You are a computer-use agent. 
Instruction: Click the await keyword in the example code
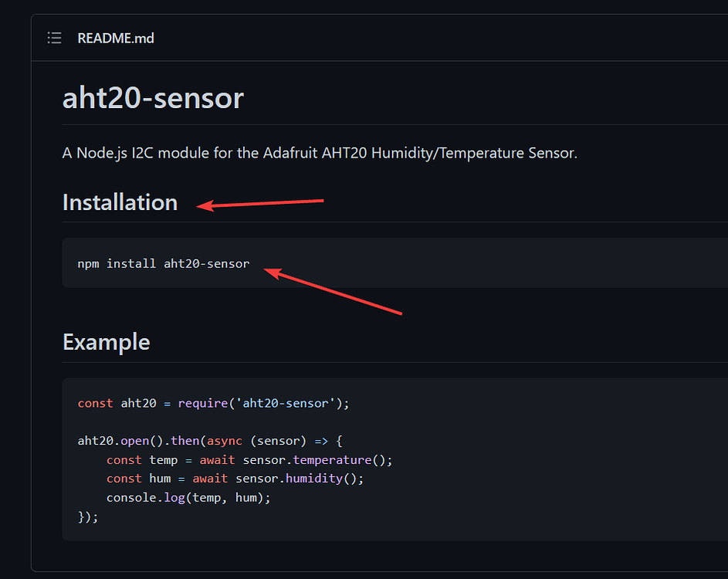[217, 459]
